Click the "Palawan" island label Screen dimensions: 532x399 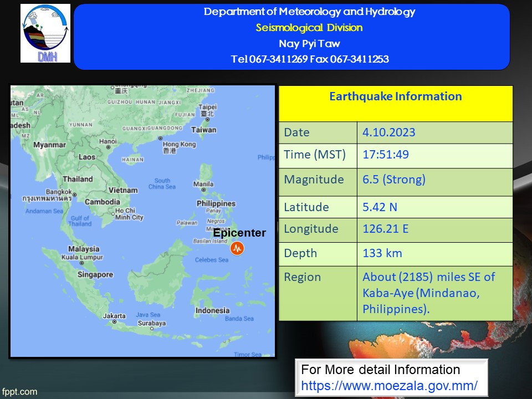pos(187,223)
